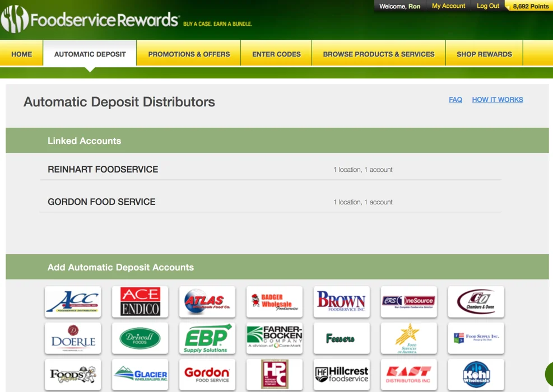Choose the ACE Endico distributor logo
The image size is (553, 392).
[x=140, y=302]
